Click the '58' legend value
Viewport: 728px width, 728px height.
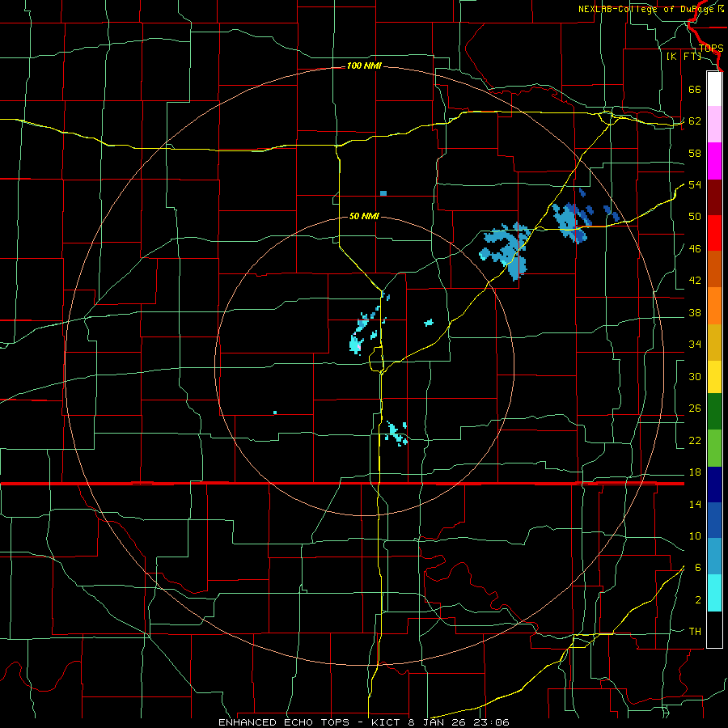pyautogui.click(x=695, y=153)
